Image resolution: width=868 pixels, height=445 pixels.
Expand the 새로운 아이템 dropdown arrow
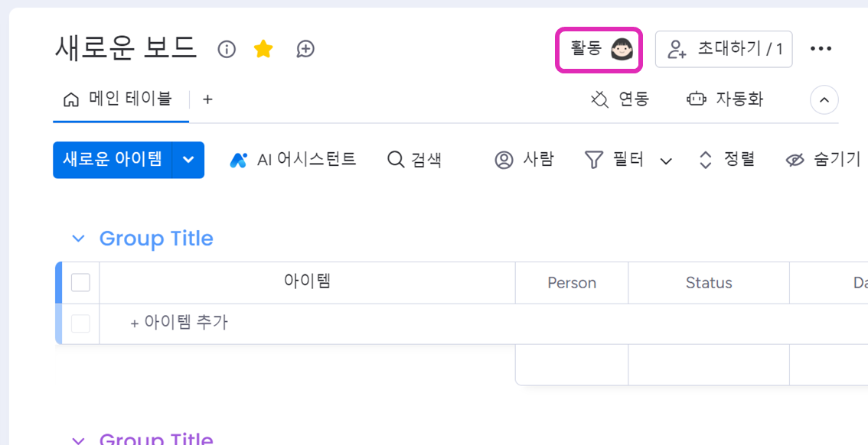[x=188, y=161]
